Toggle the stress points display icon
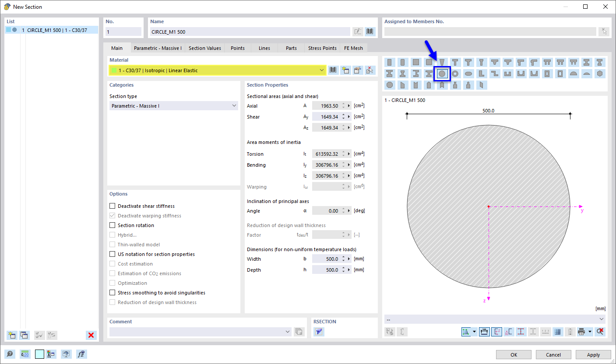Viewport: 616px width, 364px height. [x=521, y=332]
